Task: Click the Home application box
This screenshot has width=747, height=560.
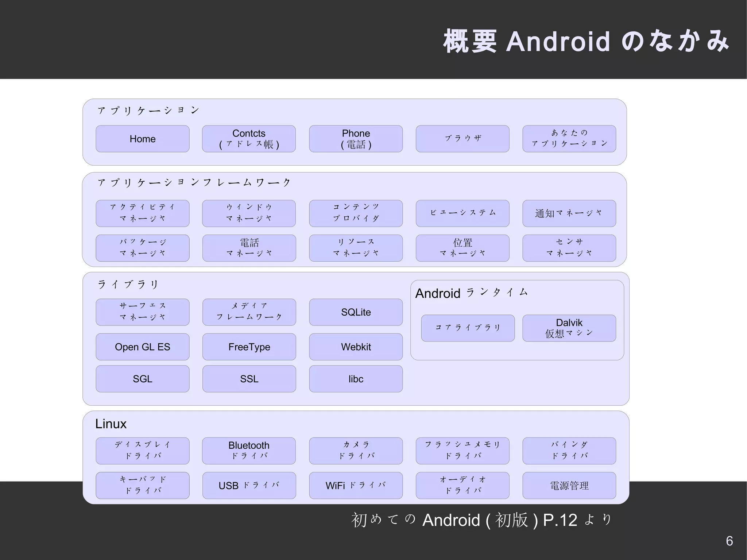Action: (143, 139)
